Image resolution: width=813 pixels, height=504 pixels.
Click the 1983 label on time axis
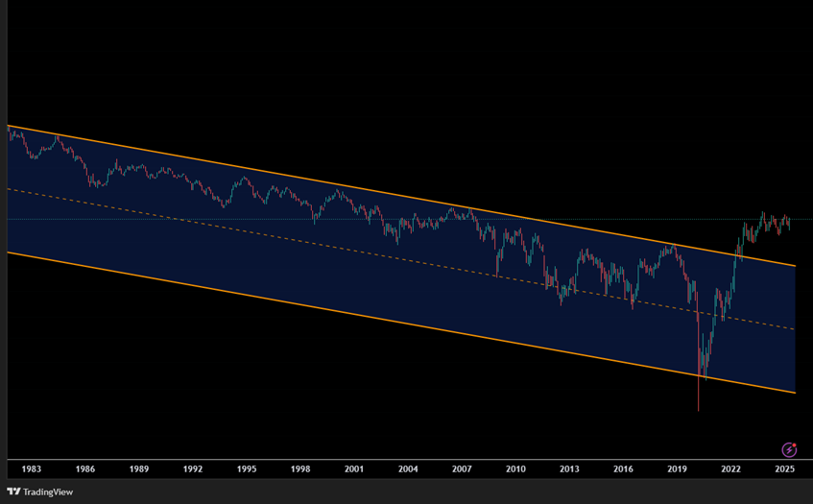[x=31, y=468]
